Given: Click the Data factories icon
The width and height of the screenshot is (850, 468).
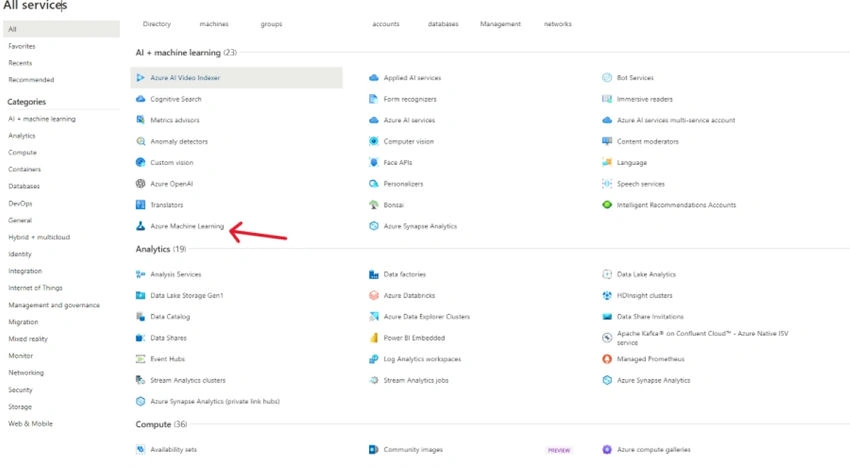Looking at the screenshot, I should pyautogui.click(x=374, y=274).
